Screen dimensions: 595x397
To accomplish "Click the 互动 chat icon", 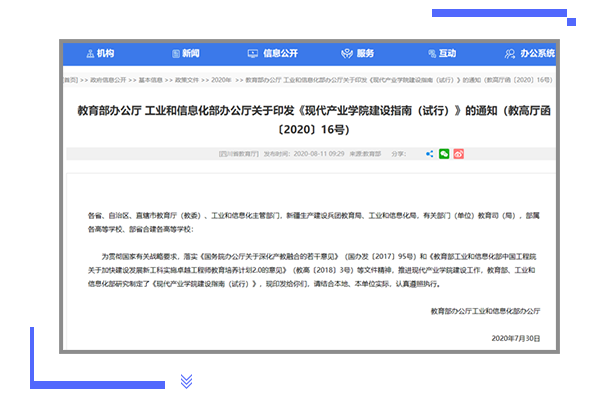I will [x=432, y=54].
